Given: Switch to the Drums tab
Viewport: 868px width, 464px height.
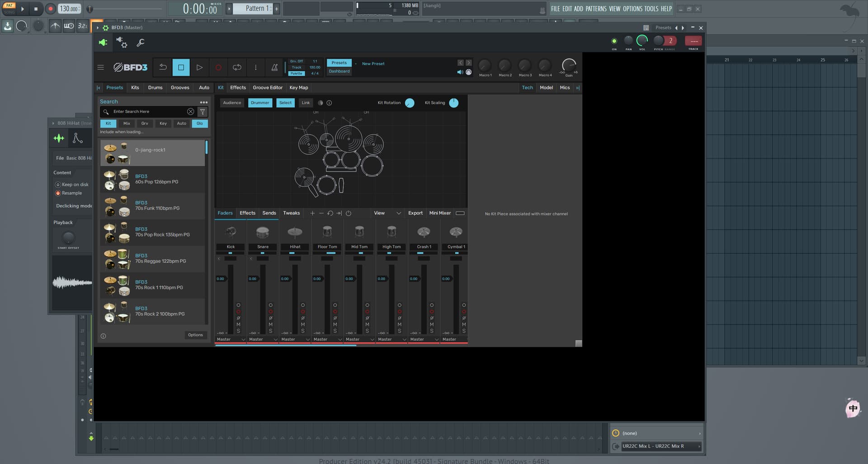Looking at the screenshot, I should pyautogui.click(x=155, y=88).
